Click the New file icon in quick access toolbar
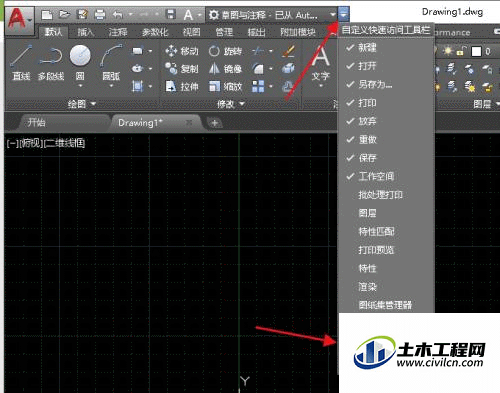 [47, 15]
